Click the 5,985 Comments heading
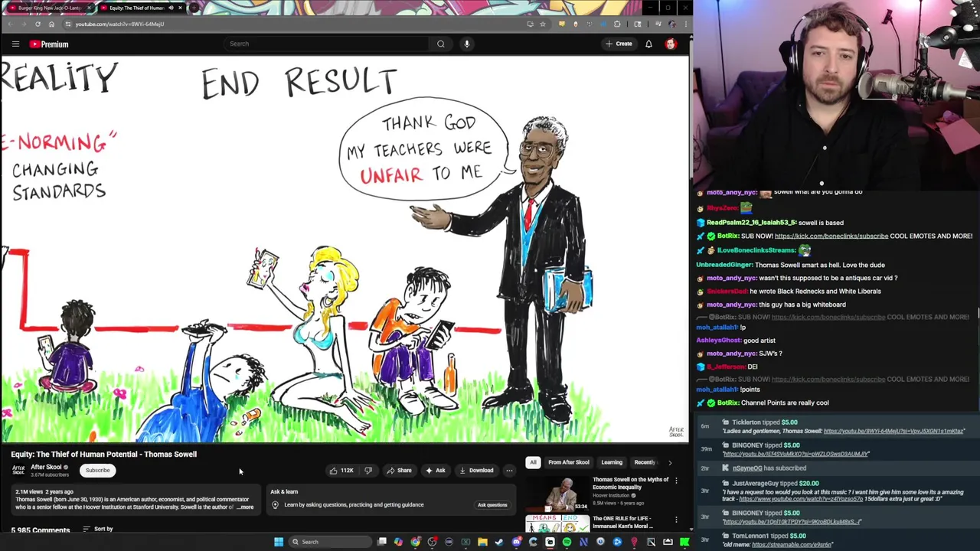The height and width of the screenshot is (551, 980). (x=41, y=530)
